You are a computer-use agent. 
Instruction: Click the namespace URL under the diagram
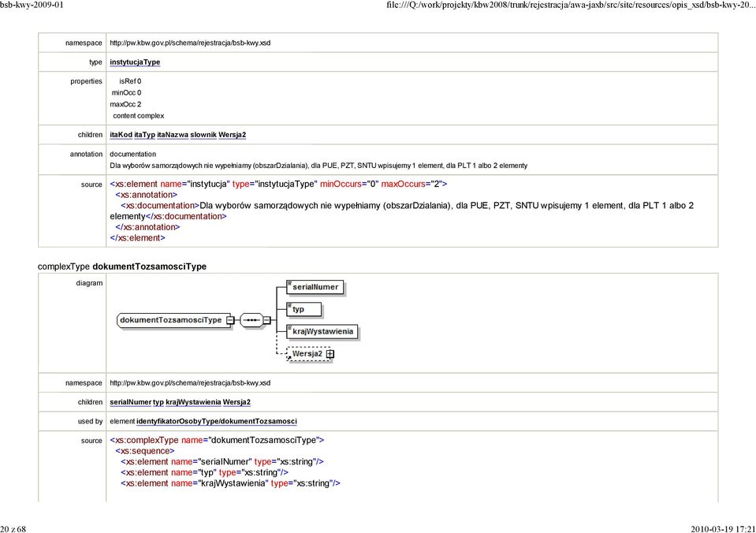click(x=190, y=383)
